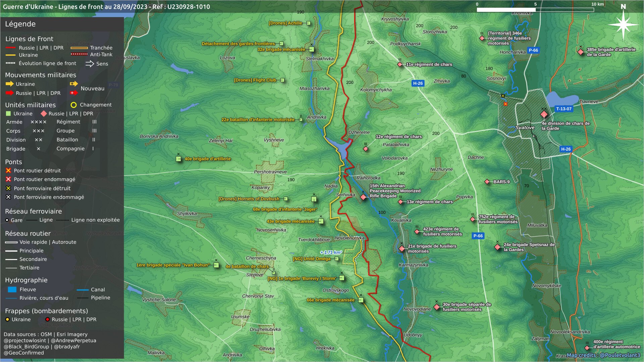
Task: Select the 1ère brigade spéciale Ivan Bohun marker
Action: tap(216, 265)
